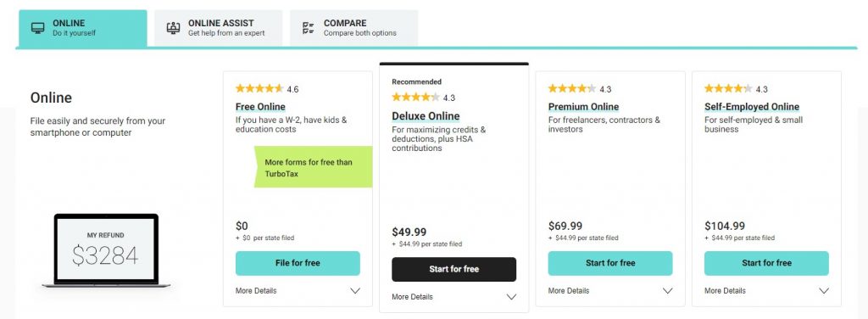This screenshot has height=319, width=868.
Task: Expand Free Online details chevron
Action: 355,291
